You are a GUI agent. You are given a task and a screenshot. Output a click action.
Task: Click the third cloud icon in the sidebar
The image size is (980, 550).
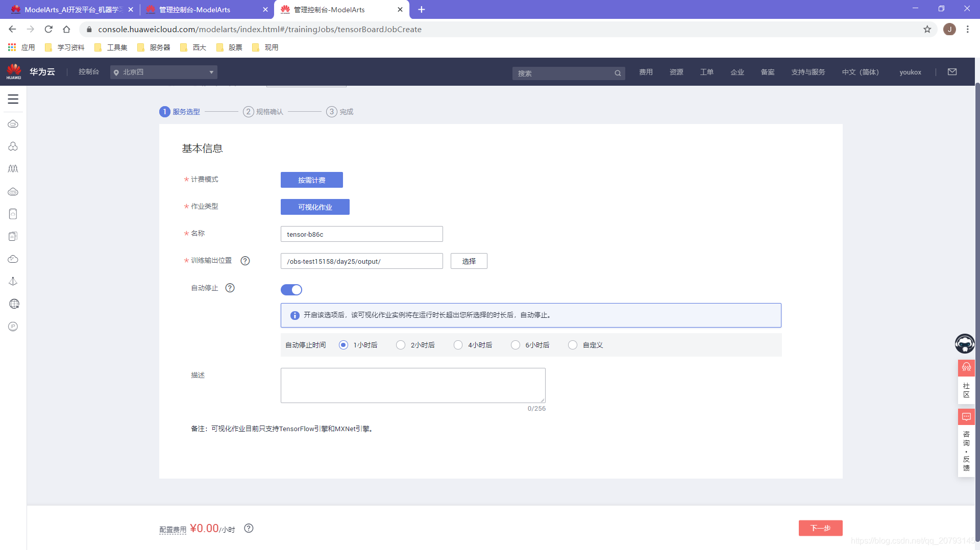[x=13, y=259]
